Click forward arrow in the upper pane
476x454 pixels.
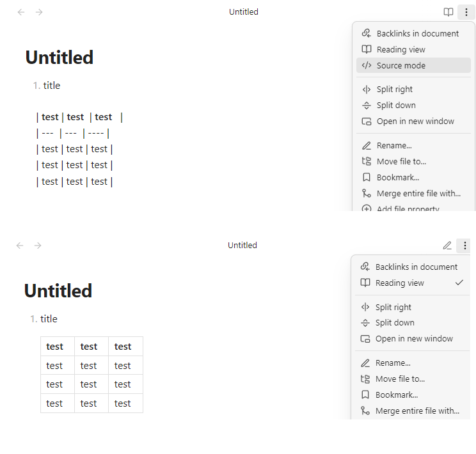39,12
